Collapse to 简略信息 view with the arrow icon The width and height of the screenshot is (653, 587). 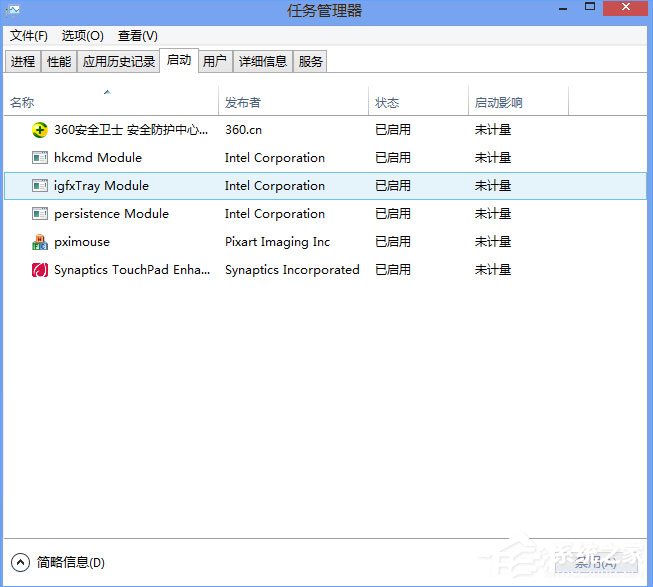(20, 562)
